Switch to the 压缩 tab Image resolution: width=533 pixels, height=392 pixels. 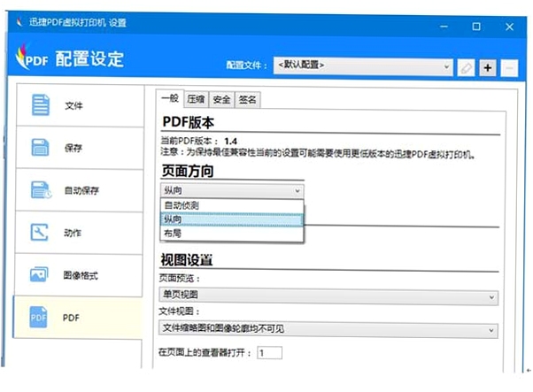[x=197, y=99]
